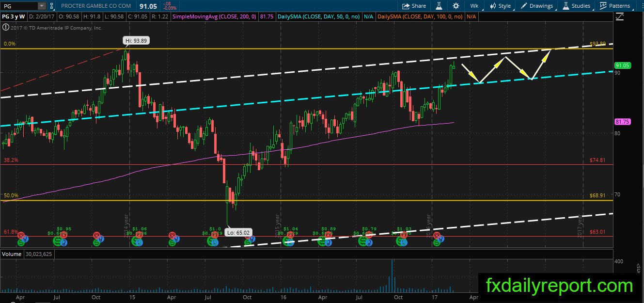The height and width of the screenshot is (303, 644).
Task: Click the $63.01 Fibonacci price label
Action: click(x=597, y=232)
